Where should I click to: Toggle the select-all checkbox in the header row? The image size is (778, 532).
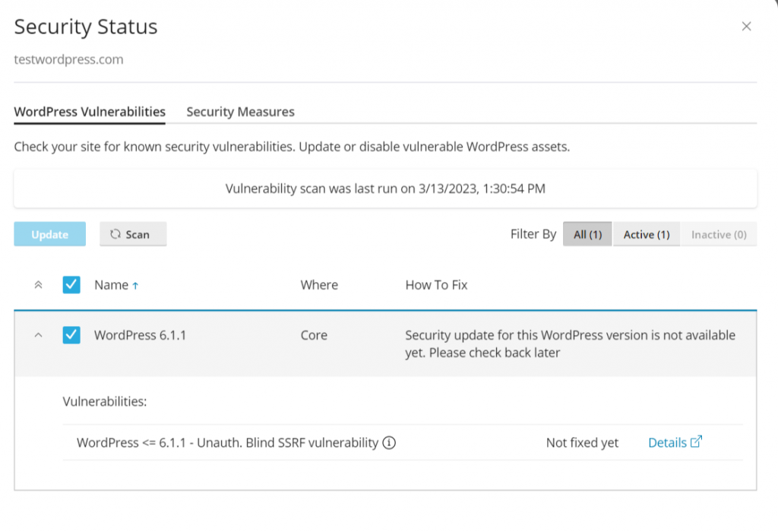pyautogui.click(x=71, y=284)
